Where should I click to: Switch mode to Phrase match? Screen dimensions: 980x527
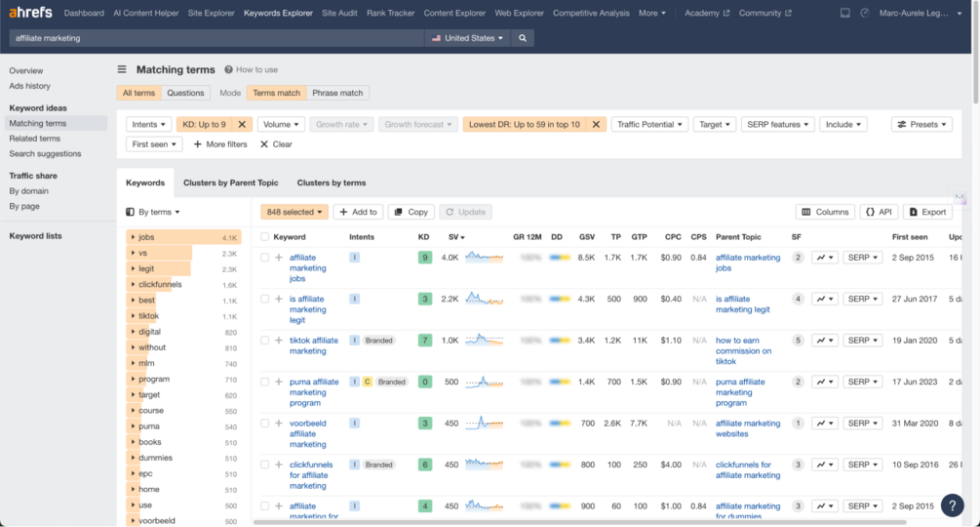click(x=337, y=93)
